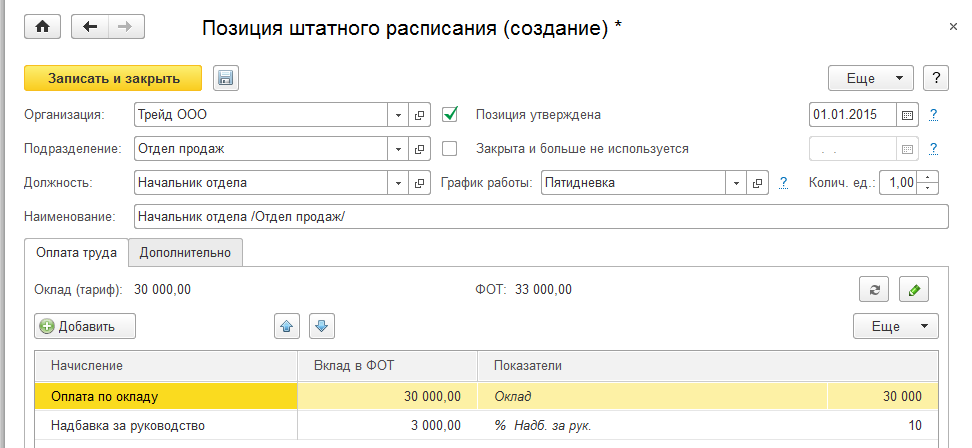This screenshot has width=972, height=448.
Task: Go back with the left arrow
Action: 91,27
